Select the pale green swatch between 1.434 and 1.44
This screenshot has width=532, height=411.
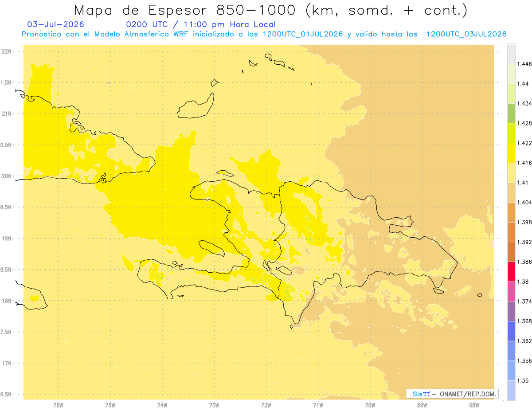(511, 94)
